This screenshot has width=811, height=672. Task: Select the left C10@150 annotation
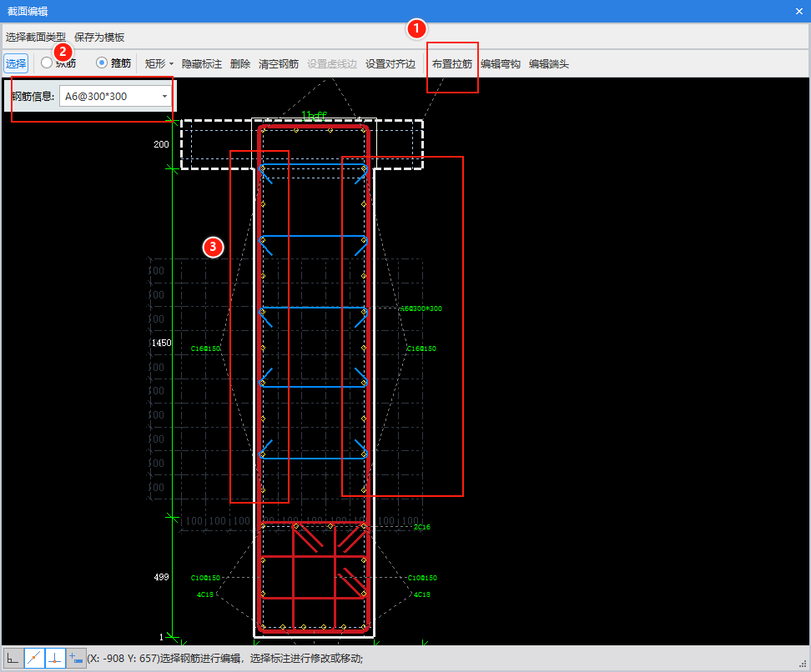(205, 578)
